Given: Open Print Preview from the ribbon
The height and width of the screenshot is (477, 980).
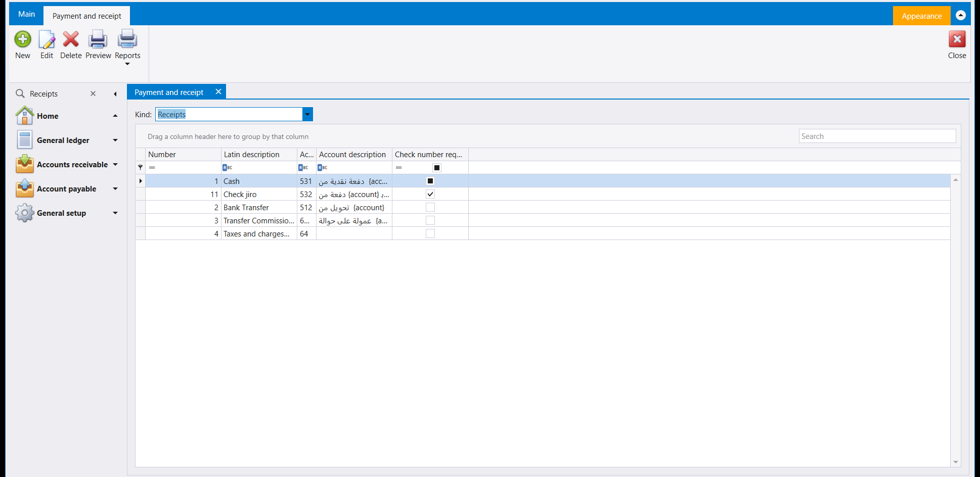Looking at the screenshot, I should point(98,39).
